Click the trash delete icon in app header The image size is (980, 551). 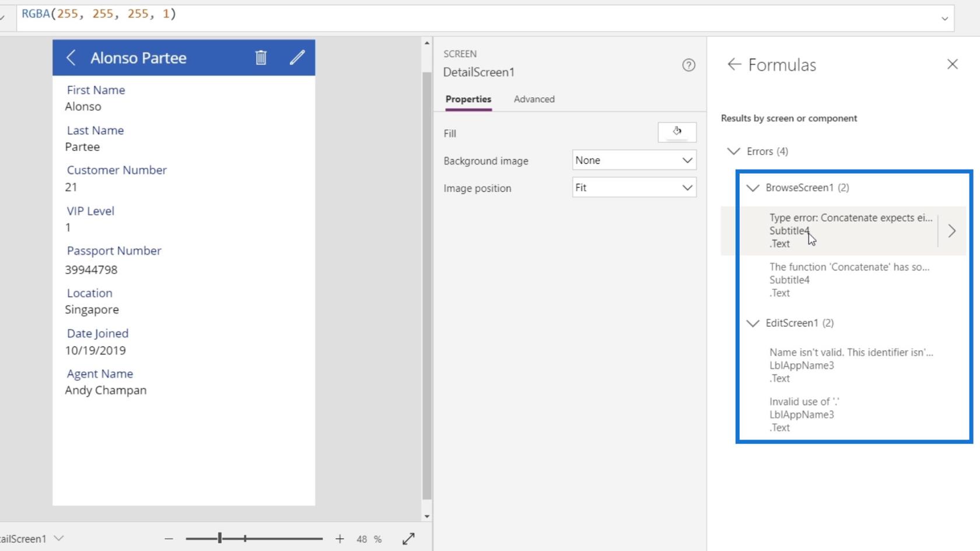(261, 57)
